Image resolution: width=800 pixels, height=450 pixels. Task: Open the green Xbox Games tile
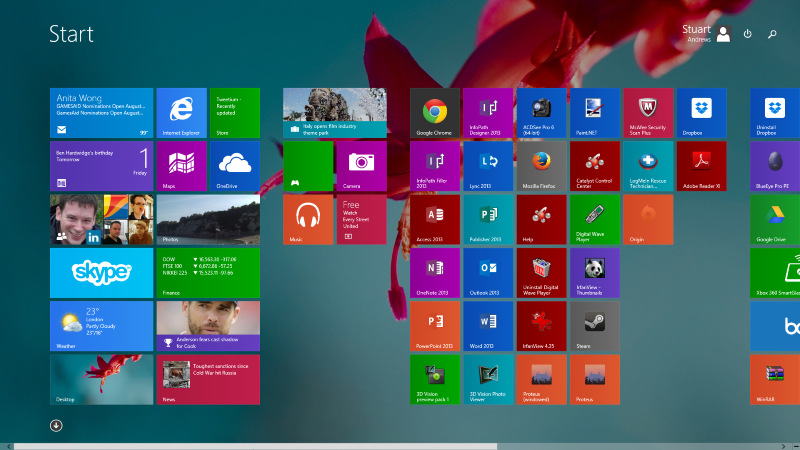(308, 166)
